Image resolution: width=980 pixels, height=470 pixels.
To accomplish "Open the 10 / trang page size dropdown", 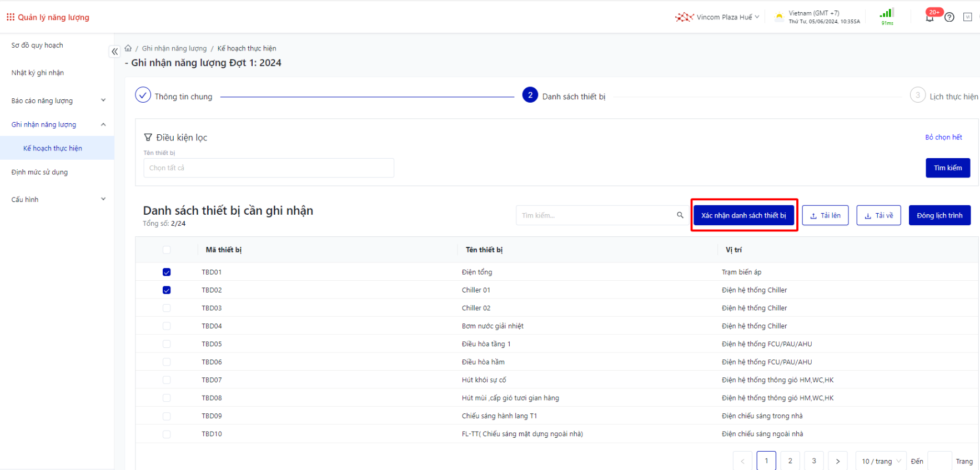I will tap(881, 461).
